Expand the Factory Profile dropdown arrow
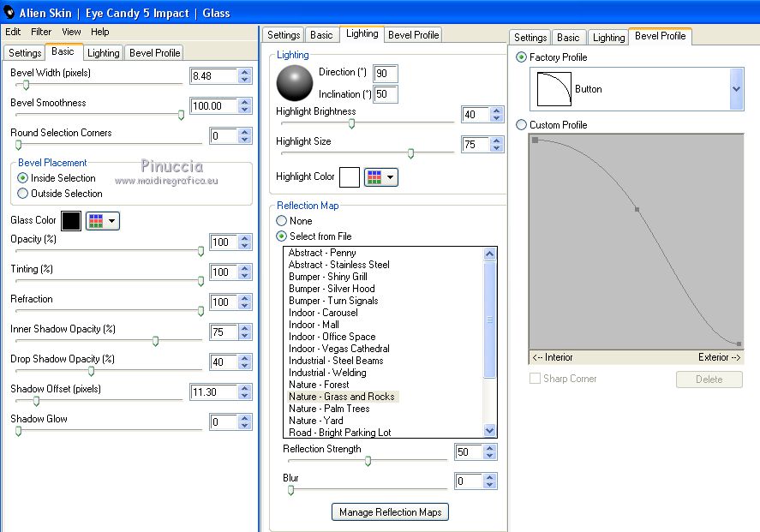 [736, 89]
